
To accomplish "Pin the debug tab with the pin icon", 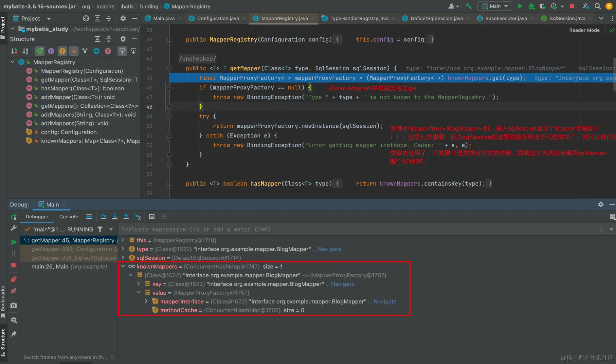I will pyautogui.click(x=13, y=334).
